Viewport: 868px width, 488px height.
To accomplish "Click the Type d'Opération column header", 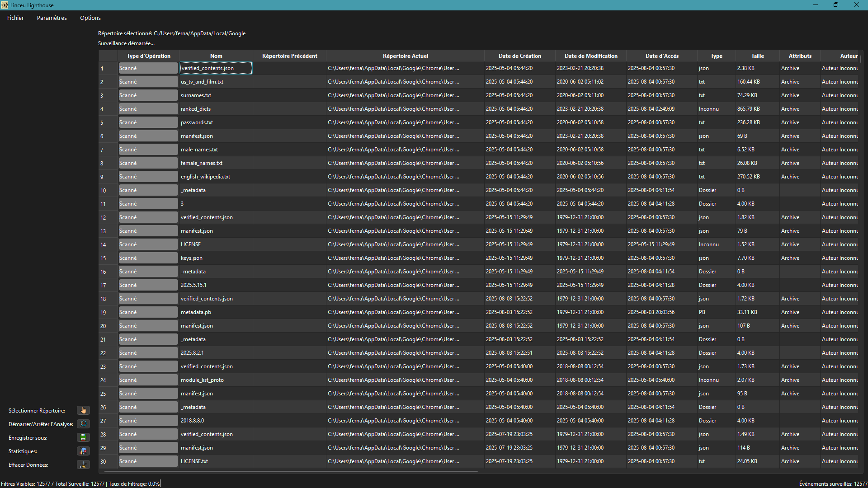I will [148, 56].
